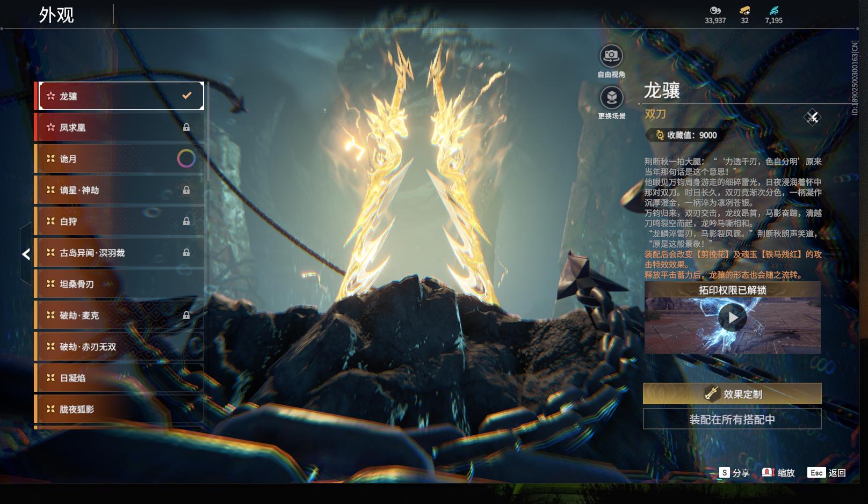Click the 龙骧 skin name heading
Image resolution: width=868 pixels, height=504 pixels.
click(x=662, y=91)
